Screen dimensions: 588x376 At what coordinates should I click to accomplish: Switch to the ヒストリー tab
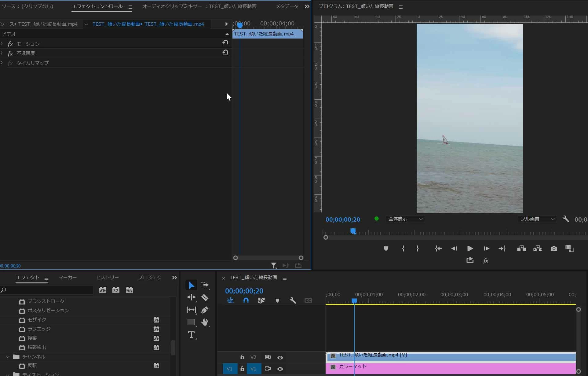pyautogui.click(x=107, y=278)
